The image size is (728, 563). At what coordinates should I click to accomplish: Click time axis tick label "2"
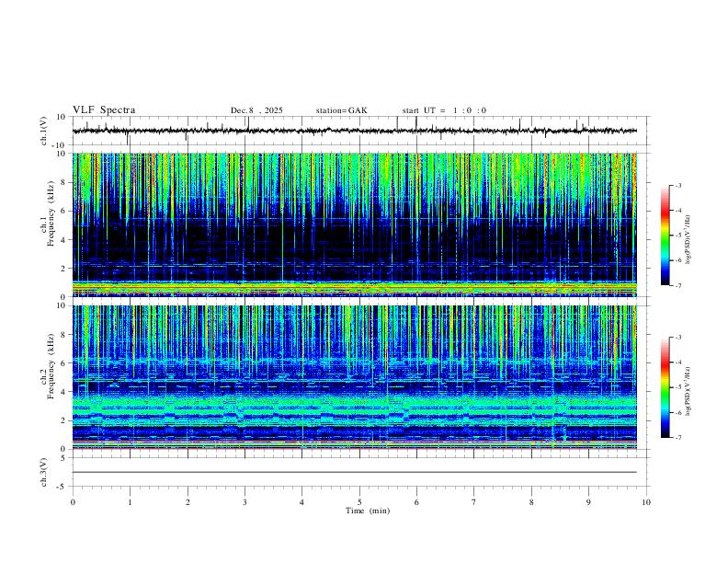click(x=188, y=502)
